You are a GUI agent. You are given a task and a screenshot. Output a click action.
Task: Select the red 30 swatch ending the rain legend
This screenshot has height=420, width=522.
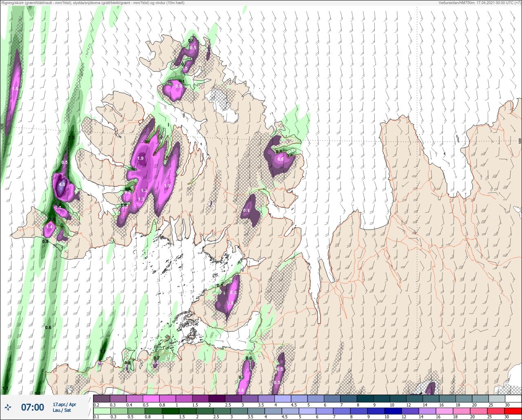click(x=513, y=411)
